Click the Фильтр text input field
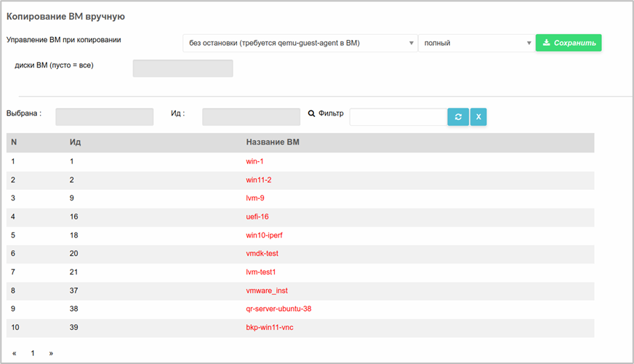The width and height of the screenshot is (634, 364). click(398, 117)
